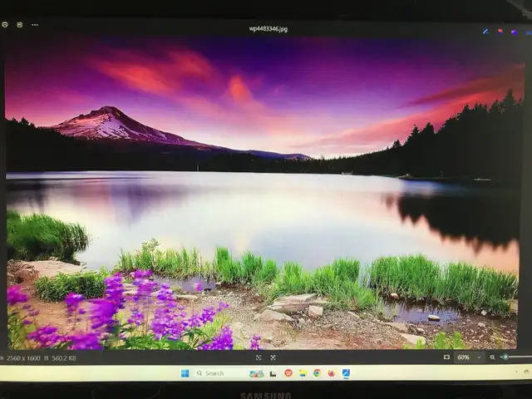The width and height of the screenshot is (532, 399).
Task: Click the zoom out magnifier icon
Action: (x=492, y=357)
